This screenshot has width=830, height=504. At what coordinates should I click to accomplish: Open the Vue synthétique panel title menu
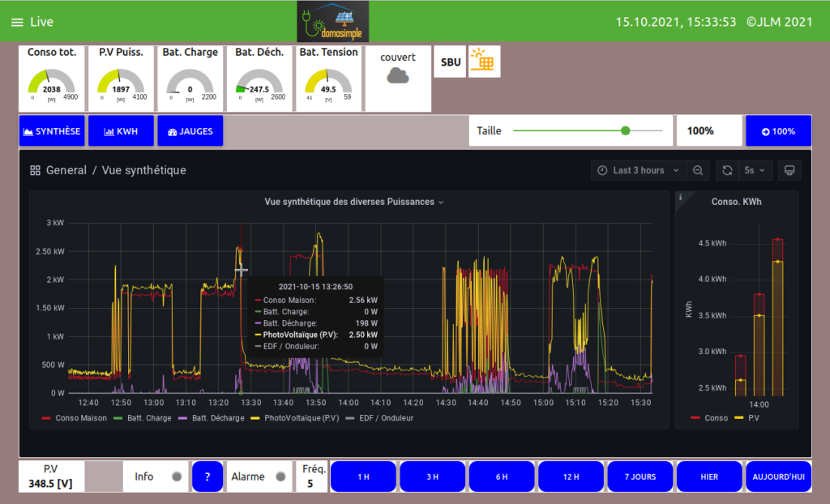pos(353,202)
